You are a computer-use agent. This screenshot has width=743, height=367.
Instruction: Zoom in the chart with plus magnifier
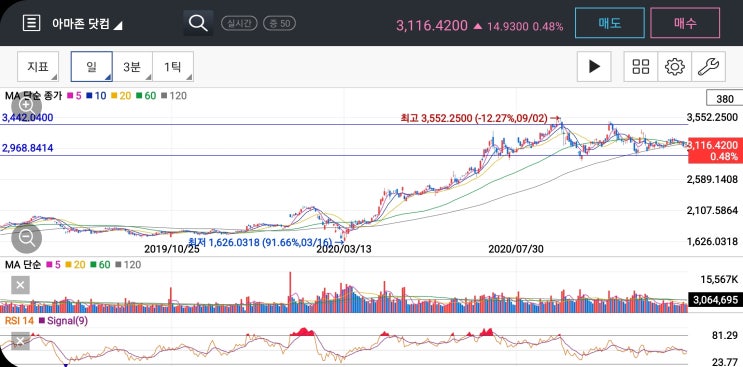(x=27, y=106)
